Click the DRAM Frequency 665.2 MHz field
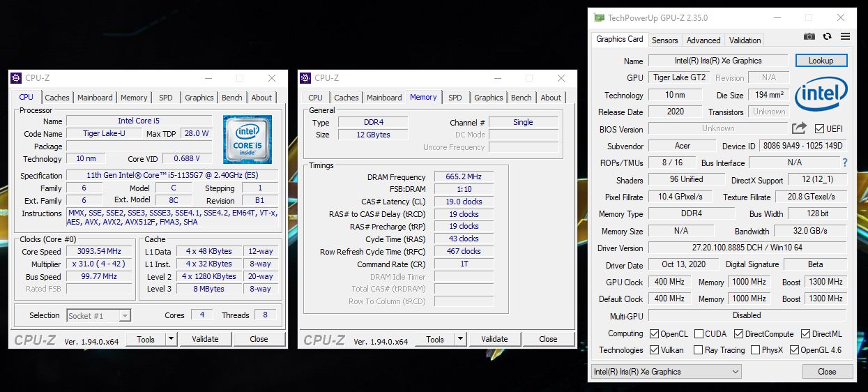Image resolution: width=868 pixels, height=392 pixels. [464, 177]
